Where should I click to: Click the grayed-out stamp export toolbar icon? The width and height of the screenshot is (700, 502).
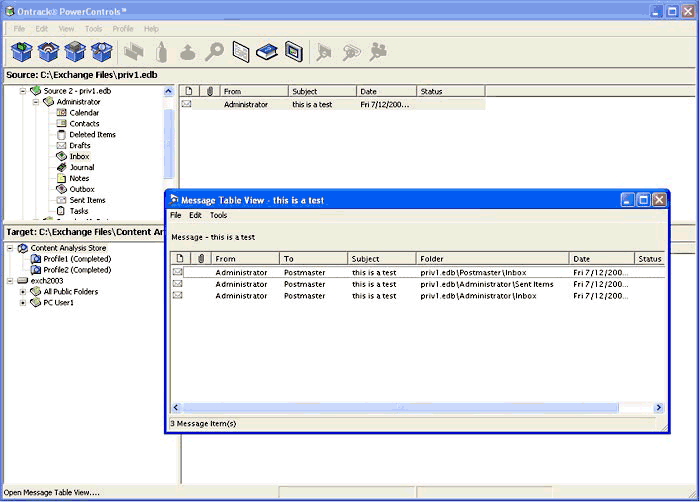click(x=188, y=52)
